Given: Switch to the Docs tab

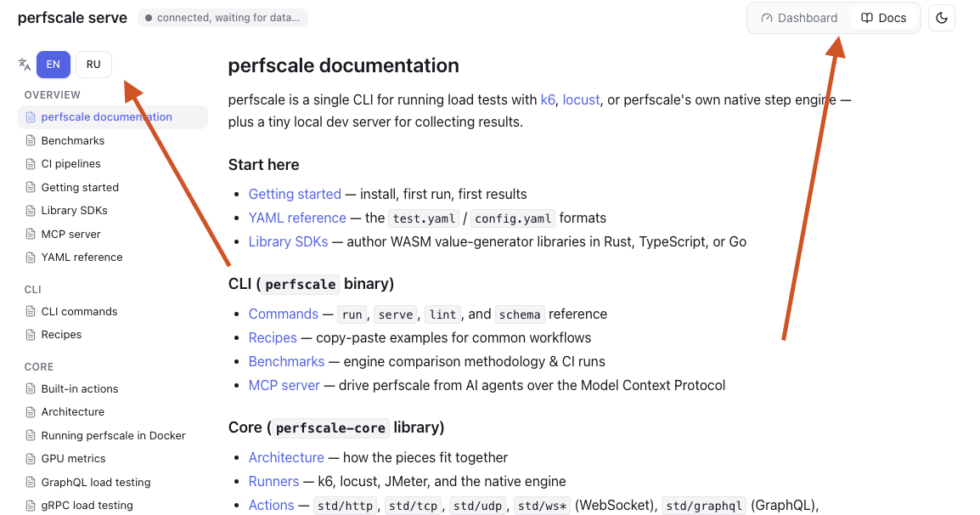Looking at the screenshot, I should (884, 18).
